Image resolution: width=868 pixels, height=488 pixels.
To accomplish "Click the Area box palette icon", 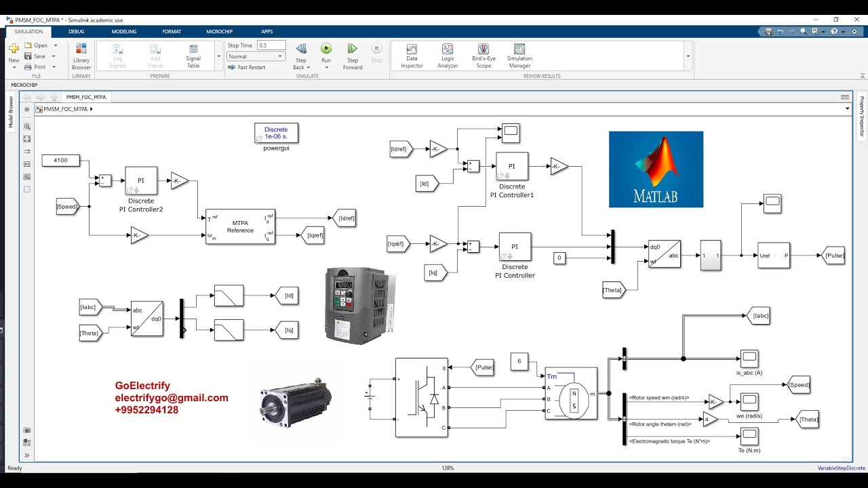I will pyautogui.click(x=27, y=189).
